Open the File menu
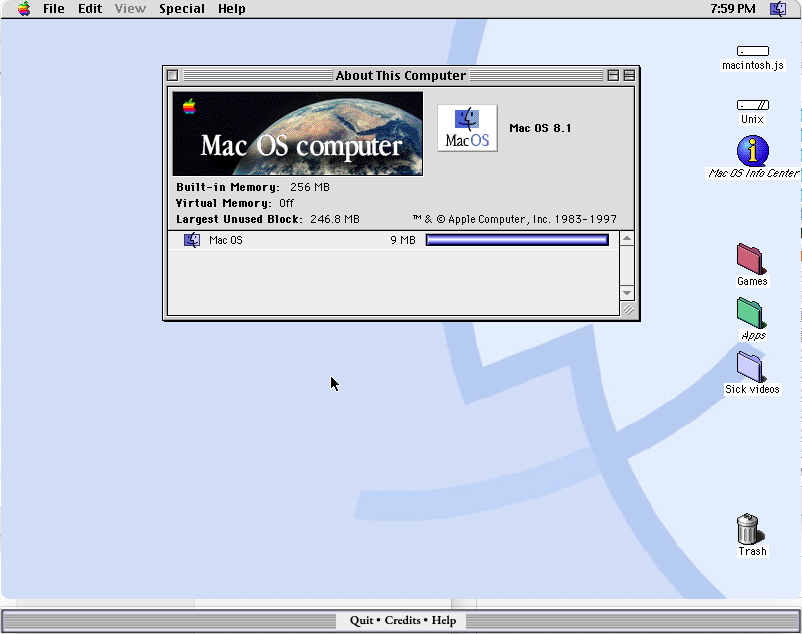The image size is (802, 634). pos(53,9)
